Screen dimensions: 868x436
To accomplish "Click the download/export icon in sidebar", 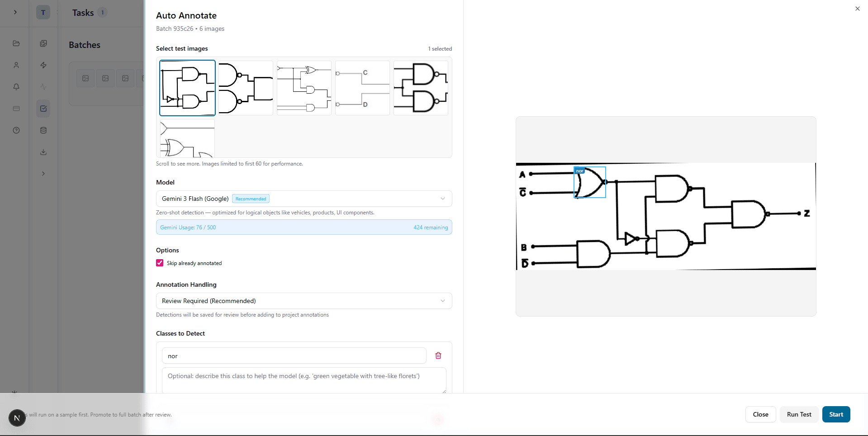I will [43, 152].
